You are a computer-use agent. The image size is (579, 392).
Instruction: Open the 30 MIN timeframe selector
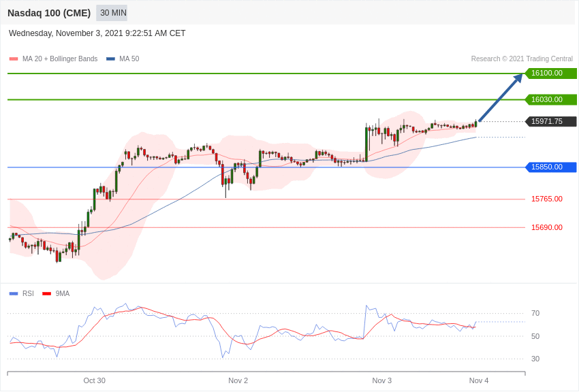tap(112, 13)
